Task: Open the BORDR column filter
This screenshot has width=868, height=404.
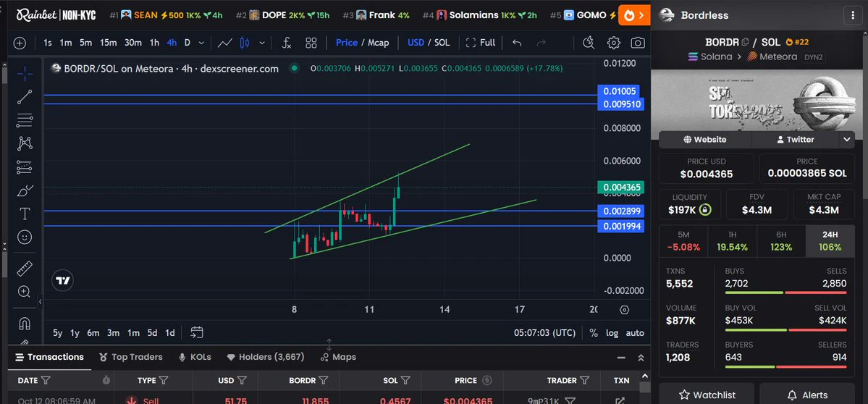Action: [324, 380]
